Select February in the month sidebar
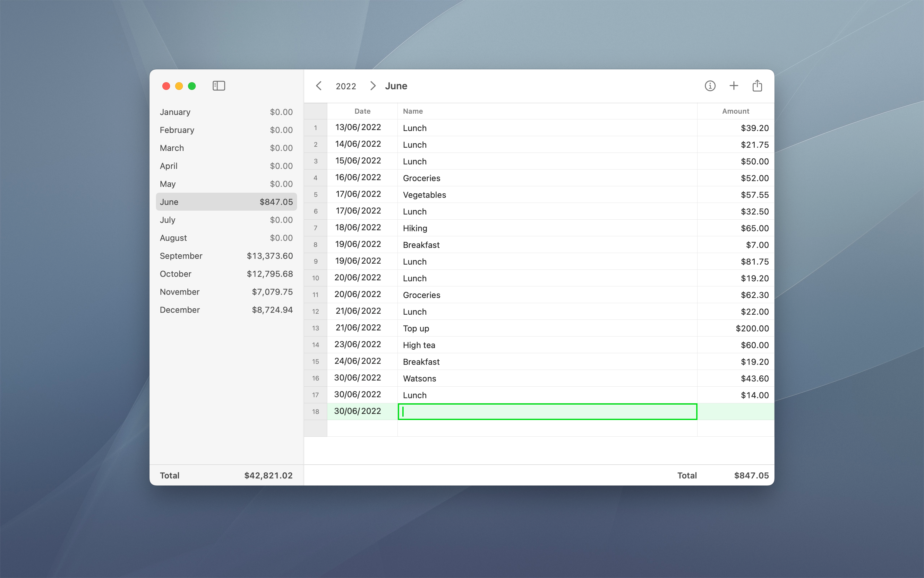Screen dimensions: 924x578 [227, 130]
